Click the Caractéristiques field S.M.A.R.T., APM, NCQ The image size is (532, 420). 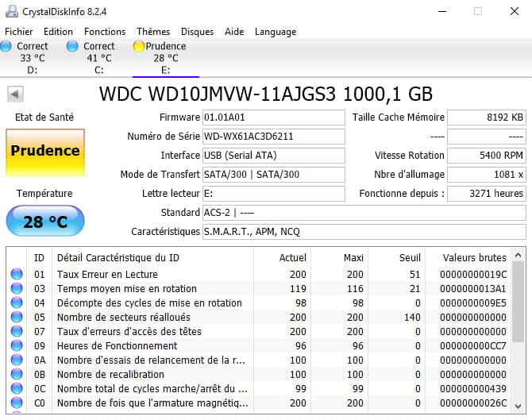[x=364, y=231]
